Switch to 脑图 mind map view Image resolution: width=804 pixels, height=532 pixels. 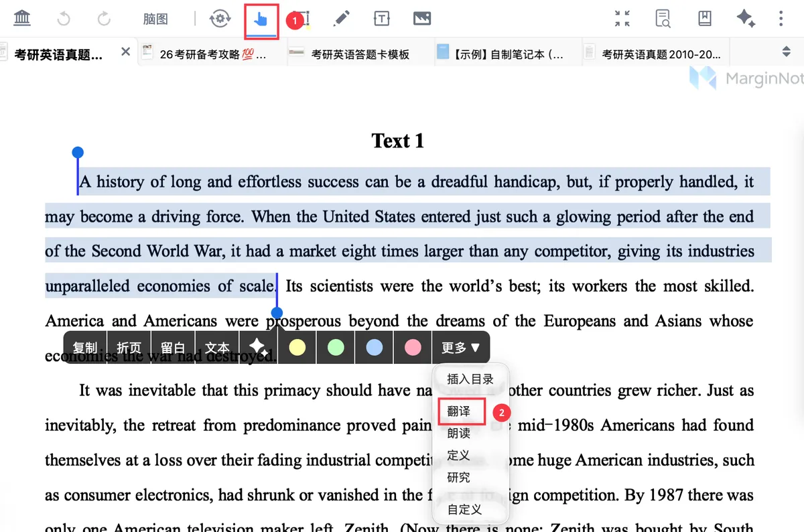click(x=155, y=19)
